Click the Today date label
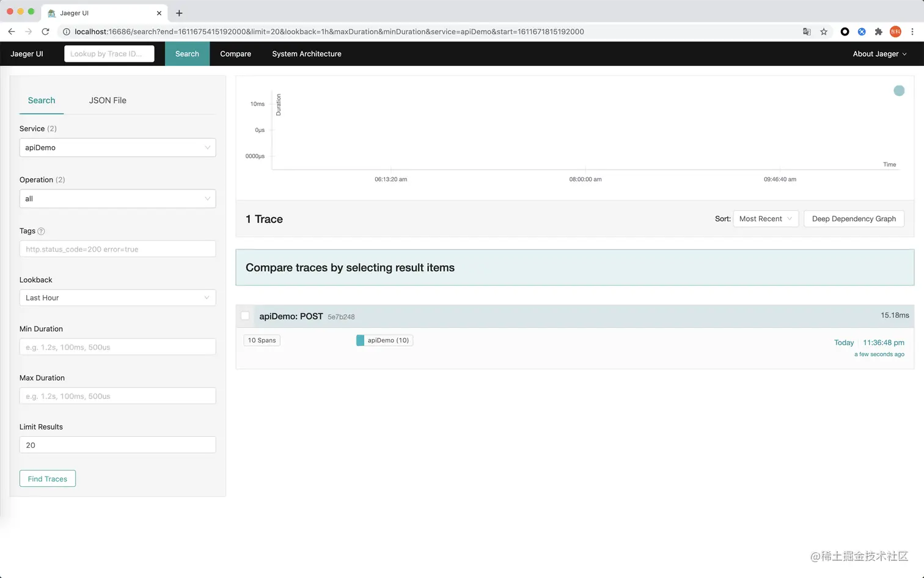Image resolution: width=924 pixels, height=578 pixels. (x=844, y=343)
